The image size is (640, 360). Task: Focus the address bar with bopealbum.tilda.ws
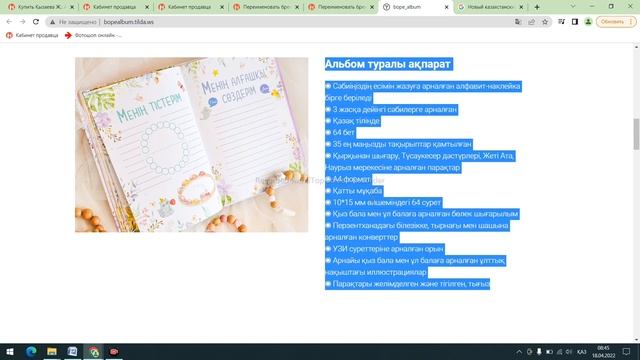[129, 22]
